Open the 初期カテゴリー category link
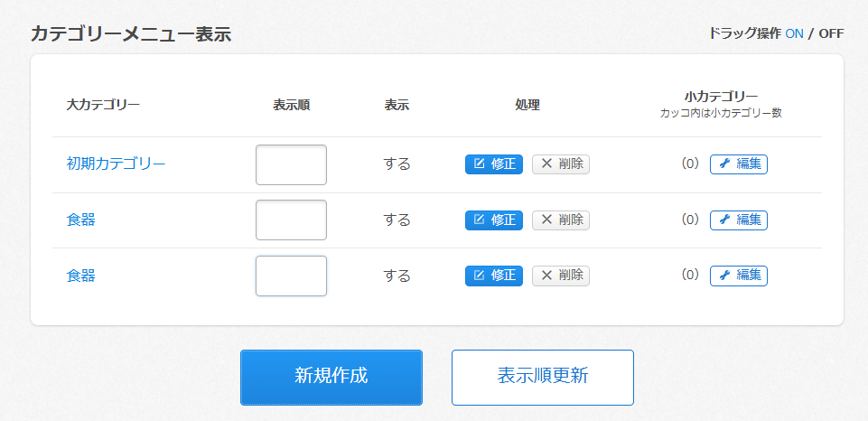 [x=116, y=164]
